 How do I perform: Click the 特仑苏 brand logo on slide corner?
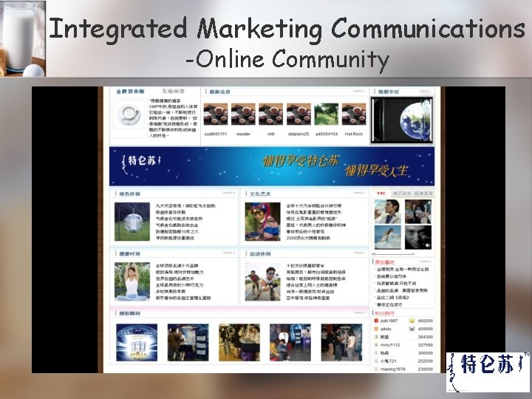(x=488, y=372)
